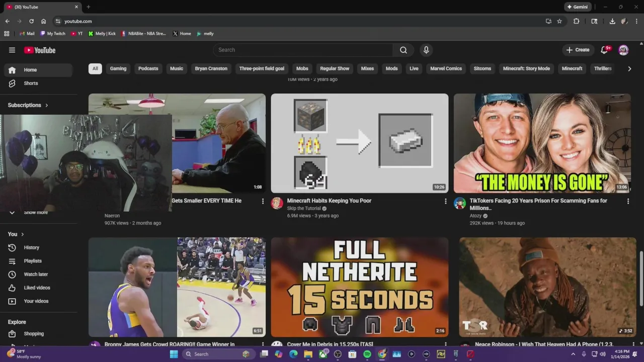The width and height of the screenshot is (644, 362).
Task: Reload the page in Chrome
Action: tap(31, 21)
